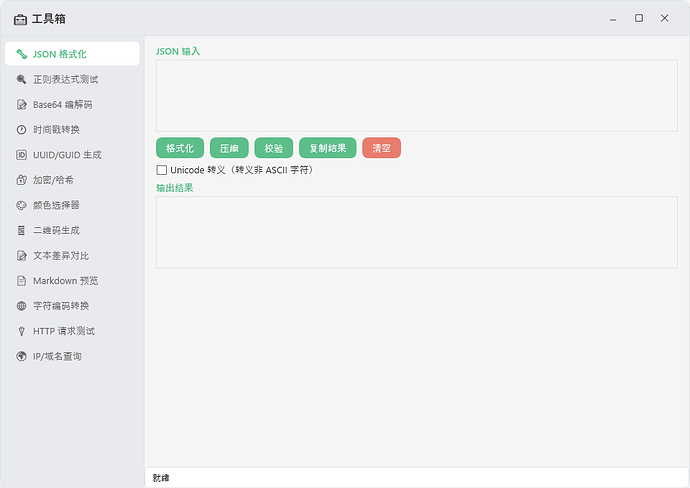
Task: Click the 字符编码转换 globe icon
Action: tap(22, 306)
